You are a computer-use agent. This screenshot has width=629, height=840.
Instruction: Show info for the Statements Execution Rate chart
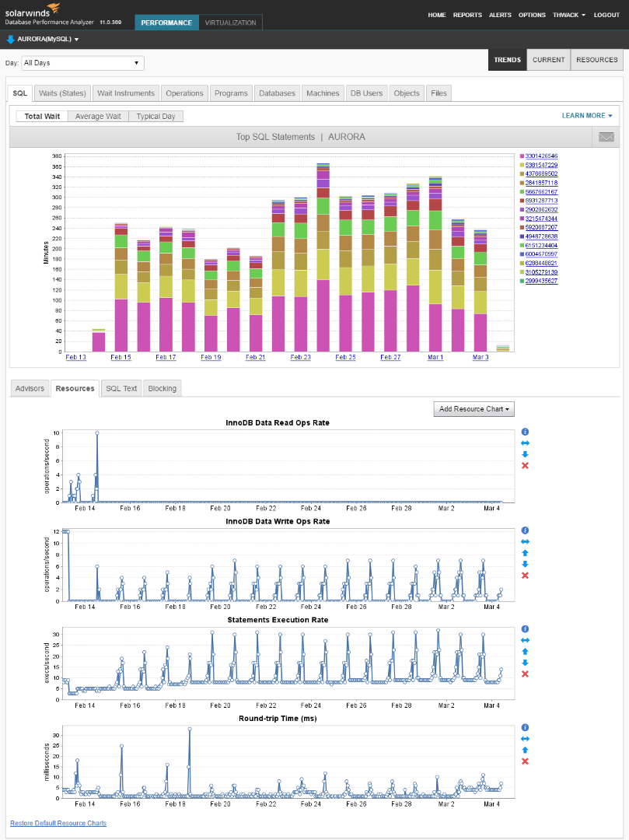[525, 629]
